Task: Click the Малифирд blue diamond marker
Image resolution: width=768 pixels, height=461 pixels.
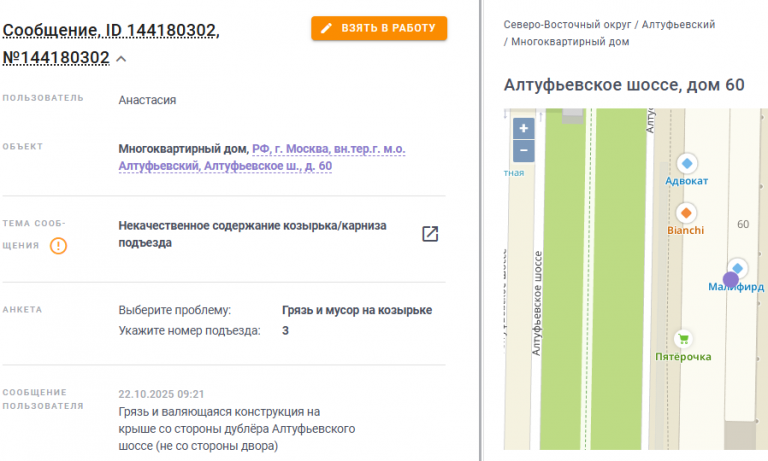Action: pyautogui.click(x=738, y=268)
